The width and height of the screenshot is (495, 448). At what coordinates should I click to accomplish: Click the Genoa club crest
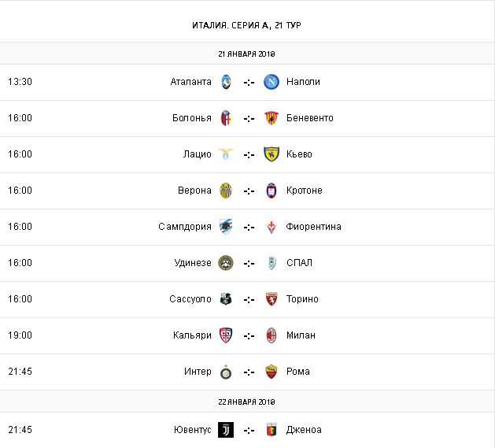tap(272, 430)
